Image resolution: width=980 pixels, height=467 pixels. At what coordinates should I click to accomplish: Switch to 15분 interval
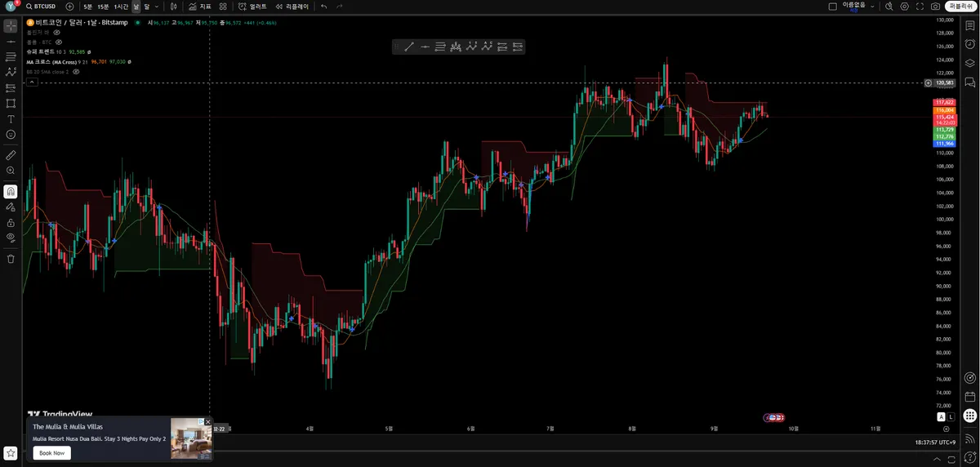pyautogui.click(x=103, y=6)
